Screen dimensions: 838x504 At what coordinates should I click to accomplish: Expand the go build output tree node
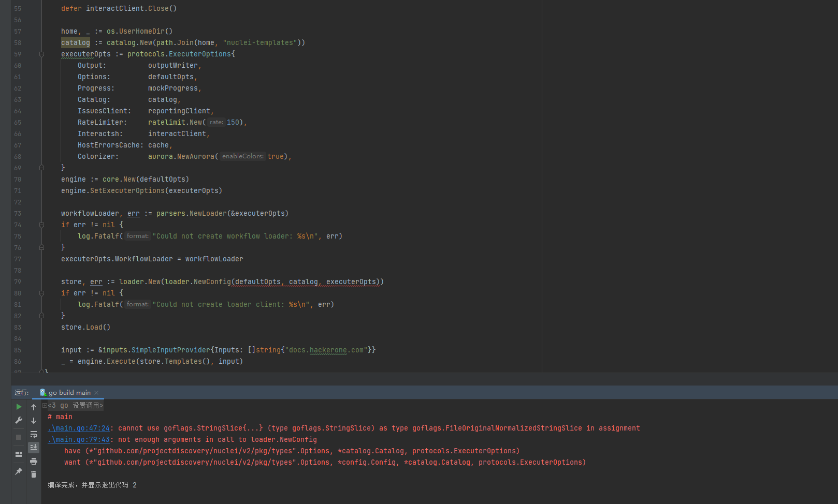(x=45, y=405)
